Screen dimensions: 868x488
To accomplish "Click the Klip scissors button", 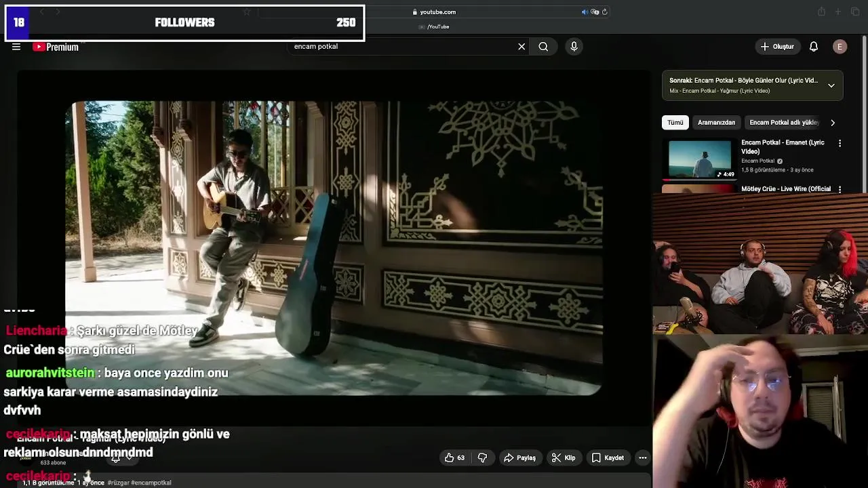I will [x=564, y=458].
